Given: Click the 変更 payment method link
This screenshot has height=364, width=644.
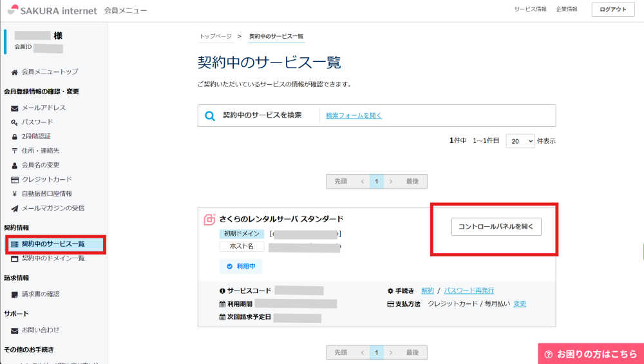Looking at the screenshot, I should [x=520, y=304].
